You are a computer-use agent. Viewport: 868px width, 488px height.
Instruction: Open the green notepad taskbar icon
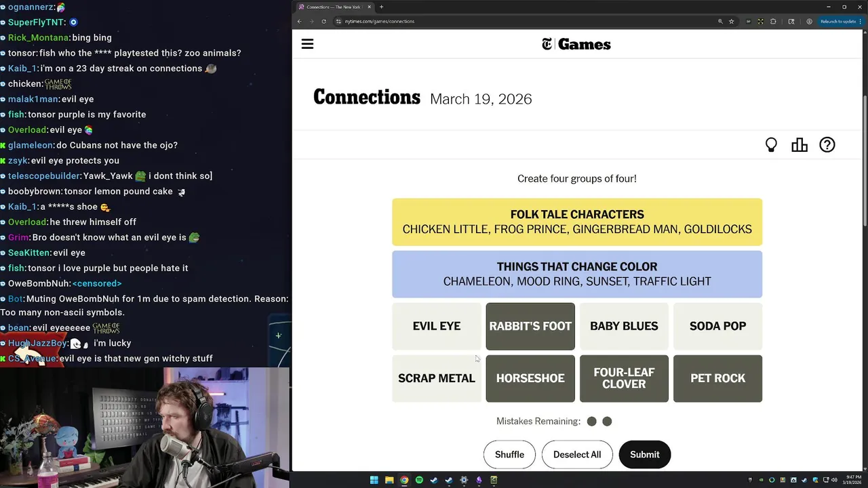coord(494,480)
